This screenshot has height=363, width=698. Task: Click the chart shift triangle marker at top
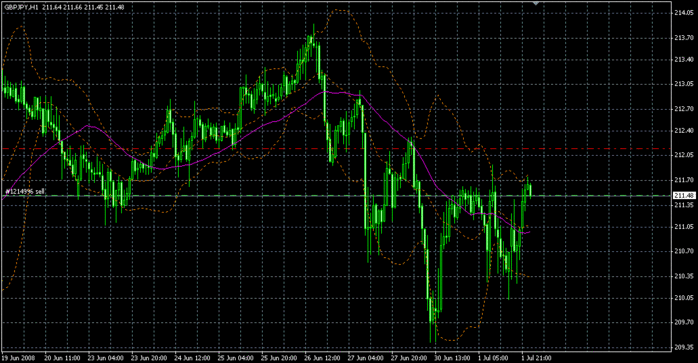pyautogui.click(x=536, y=3)
